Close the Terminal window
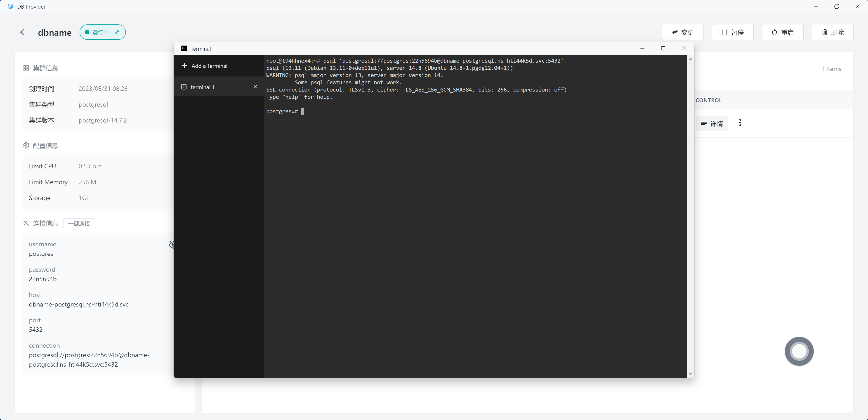The image size is (868, 420). [x=684, y=48]
